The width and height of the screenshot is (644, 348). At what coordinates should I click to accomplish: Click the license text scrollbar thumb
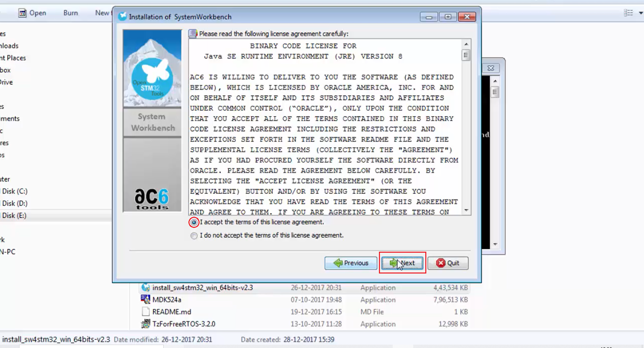(466, 55)
